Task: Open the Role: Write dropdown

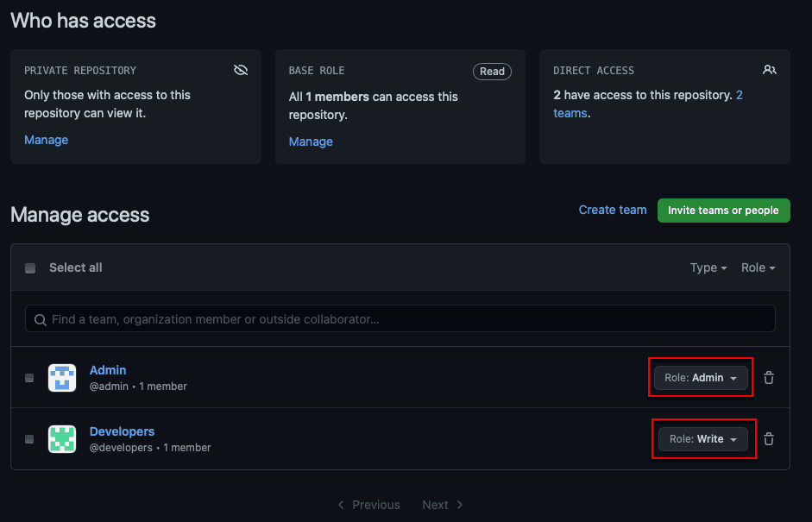Action: point(702,439)
